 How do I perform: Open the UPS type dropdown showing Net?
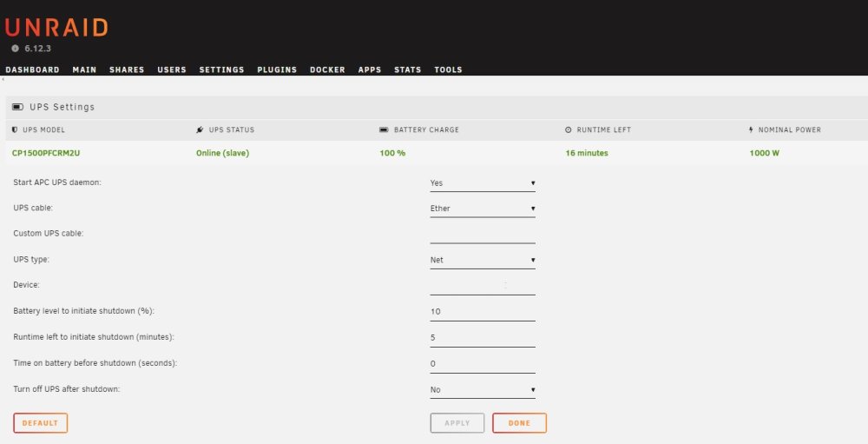(x=483, y=260)
